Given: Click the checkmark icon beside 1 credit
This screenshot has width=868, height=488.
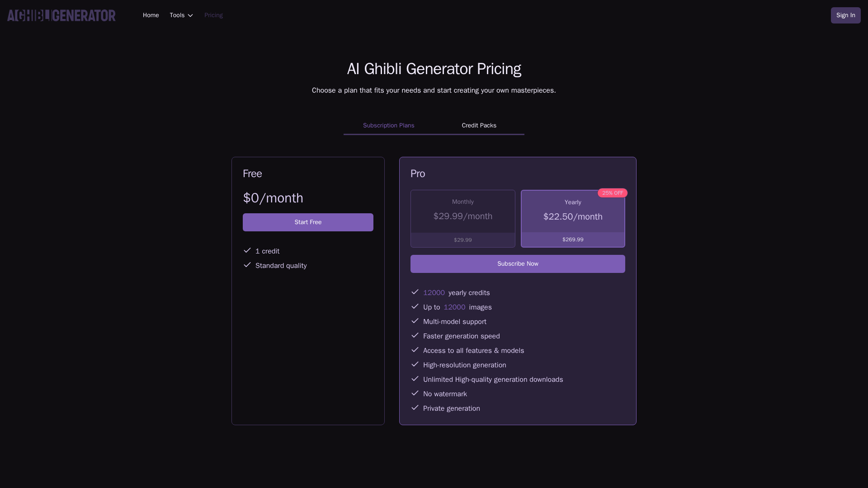Looking at the screenshot, I should pyautogui.click(x=247, y=250).
